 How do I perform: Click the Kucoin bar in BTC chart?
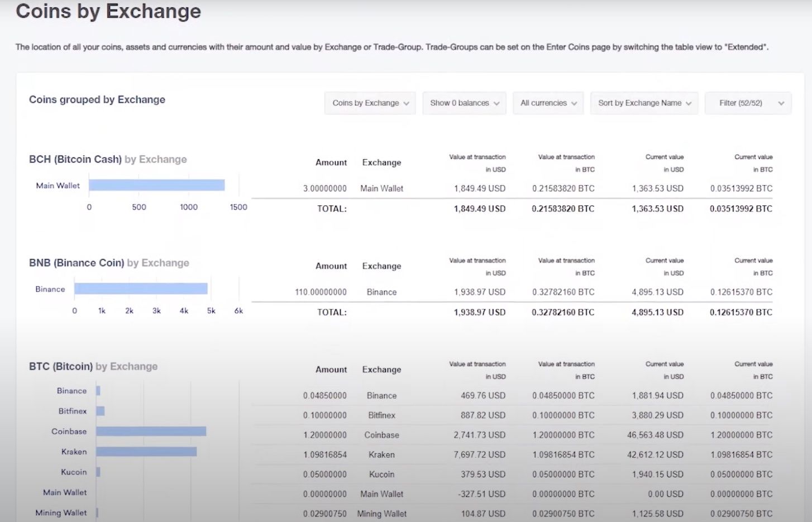click(x=98, y=472)
